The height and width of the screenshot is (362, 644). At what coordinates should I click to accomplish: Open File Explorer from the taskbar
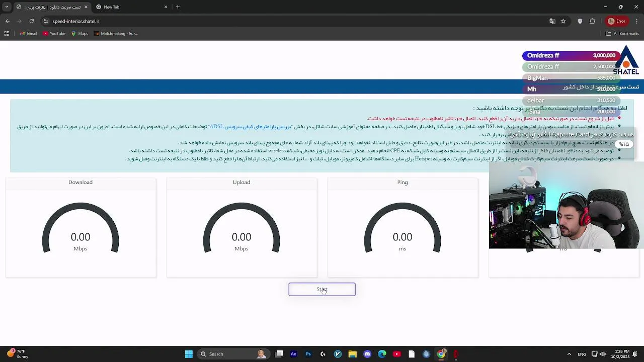pos(352,354)
